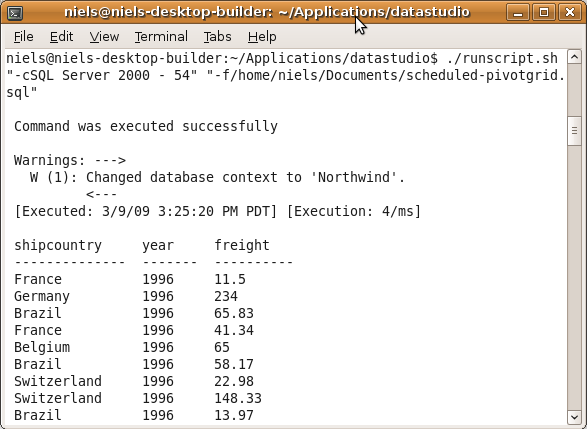Click the terminal icon in title bar
This screenshot has height=429, width=587.
(x=15, y=13)
